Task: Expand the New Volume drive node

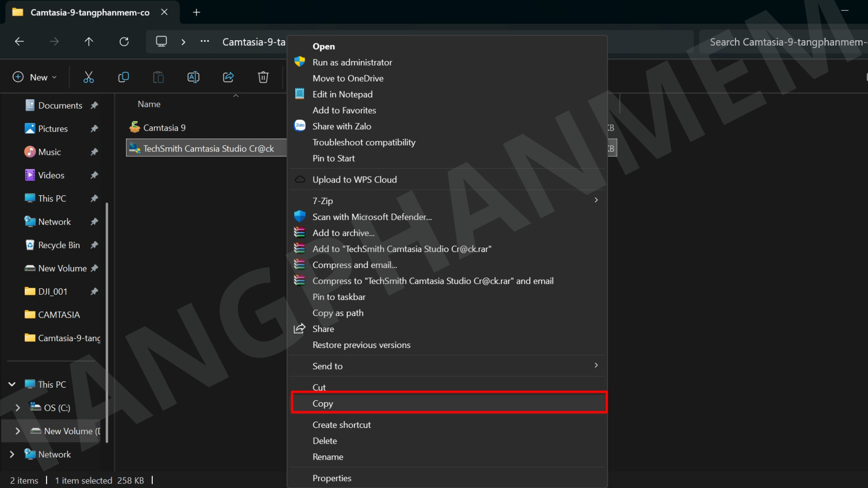Action: click(18, 431)
